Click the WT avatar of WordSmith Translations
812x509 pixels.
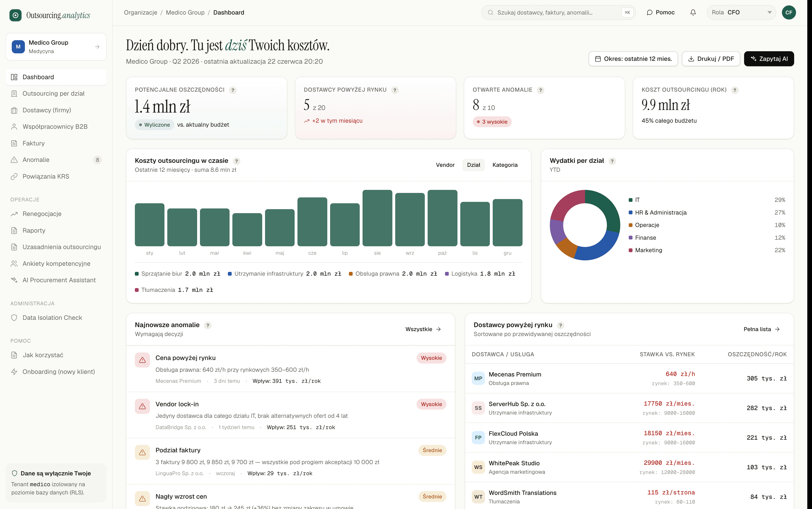click(478, 497)
